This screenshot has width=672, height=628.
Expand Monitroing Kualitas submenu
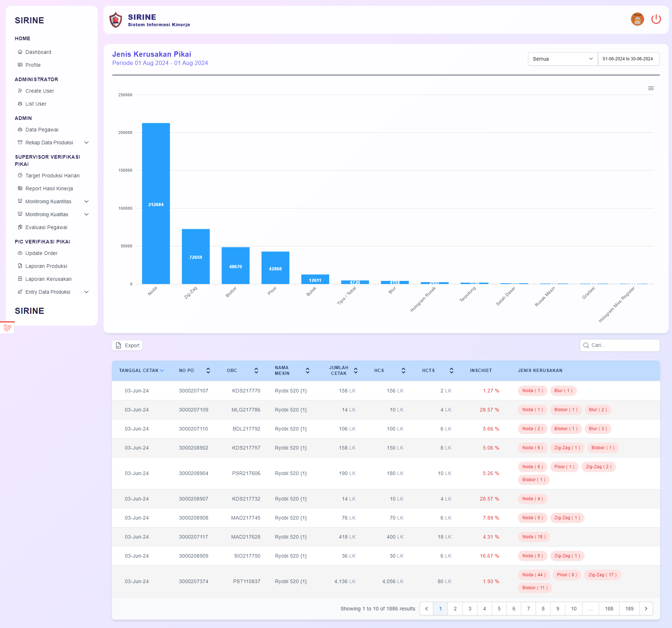coord(86,214)
